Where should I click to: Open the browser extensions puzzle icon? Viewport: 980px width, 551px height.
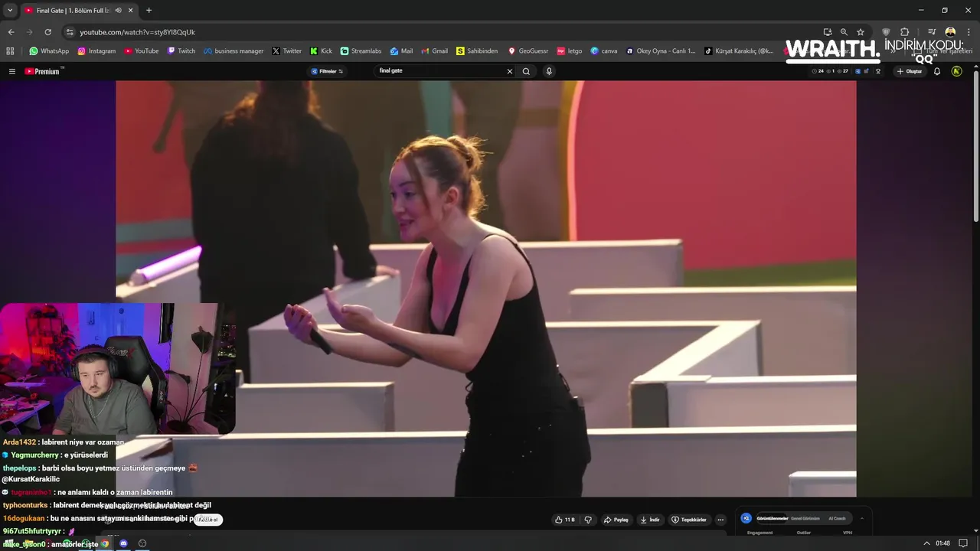(x=904, y=32)
